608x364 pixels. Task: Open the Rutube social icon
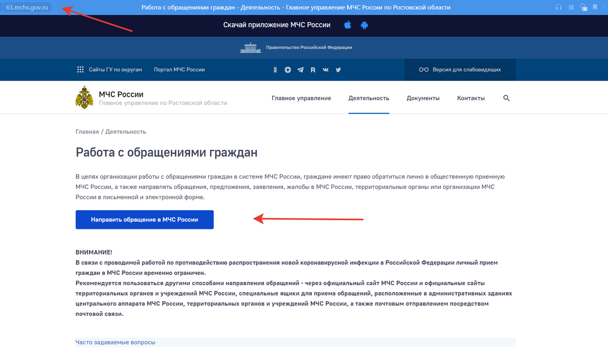(313, 70)
